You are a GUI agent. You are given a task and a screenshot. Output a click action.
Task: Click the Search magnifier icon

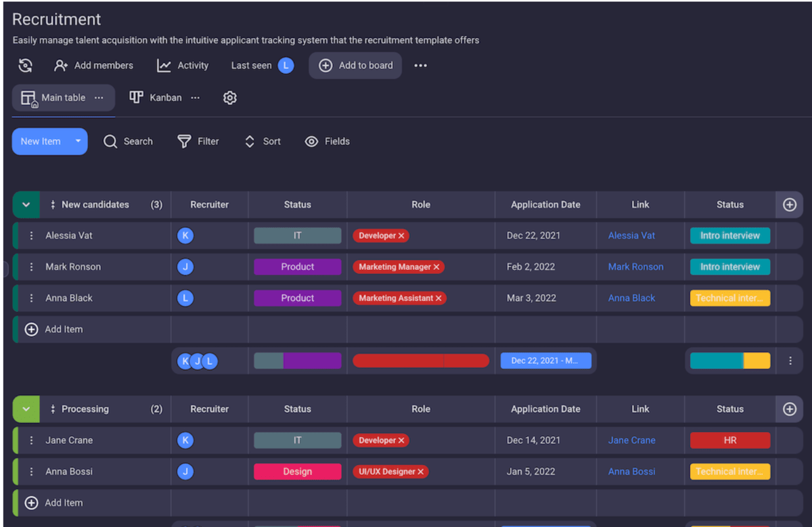pos(110,141)
